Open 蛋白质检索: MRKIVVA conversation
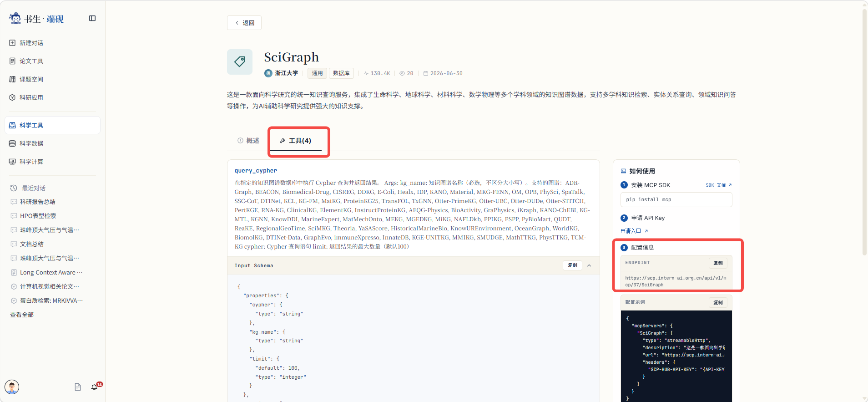868x402 pixels. pos(47,300)
